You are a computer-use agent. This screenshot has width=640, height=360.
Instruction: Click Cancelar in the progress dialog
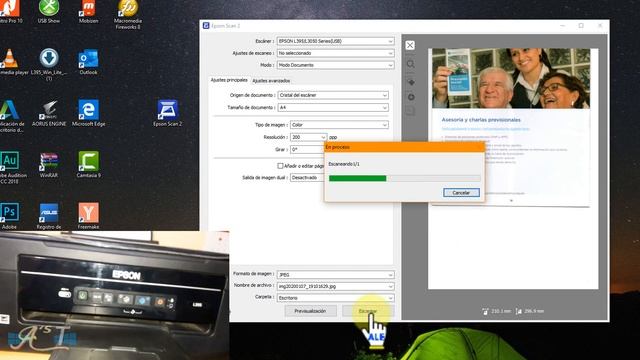pos(461,193)
